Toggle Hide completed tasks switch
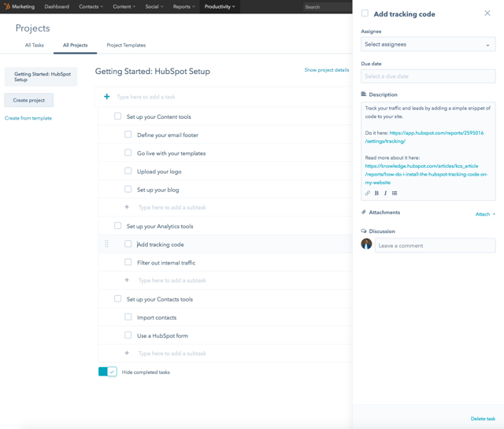This screenshot has height=429, width=504. coord(108,372)
